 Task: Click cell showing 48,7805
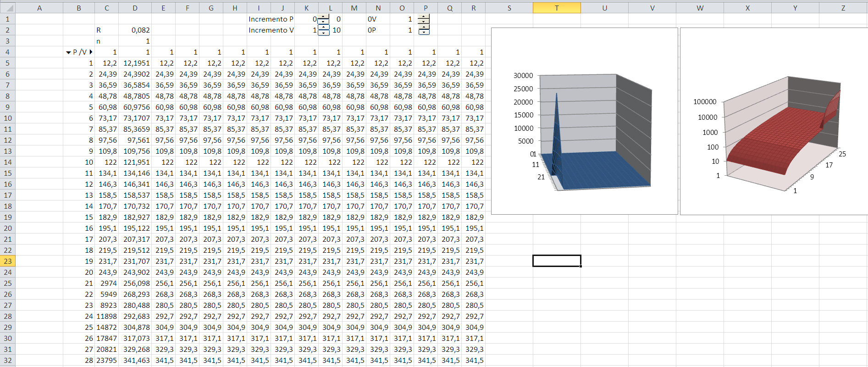click(x=135, y=96)
